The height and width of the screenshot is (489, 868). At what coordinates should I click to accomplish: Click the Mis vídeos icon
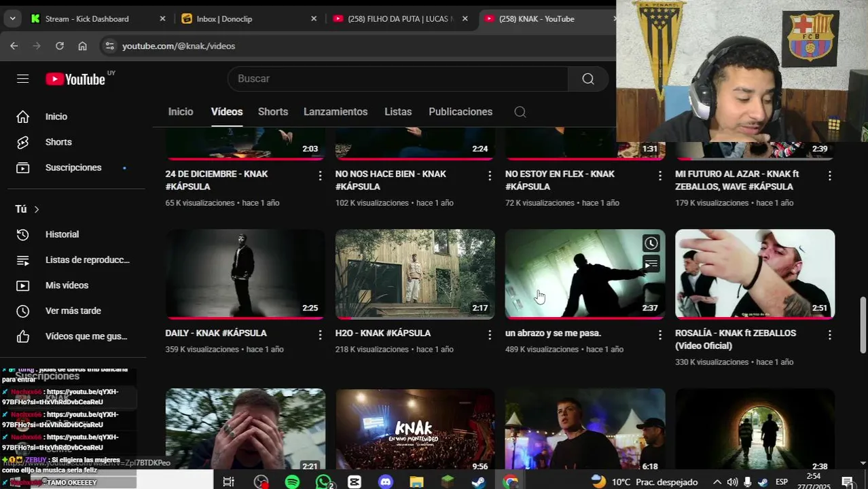23,285
